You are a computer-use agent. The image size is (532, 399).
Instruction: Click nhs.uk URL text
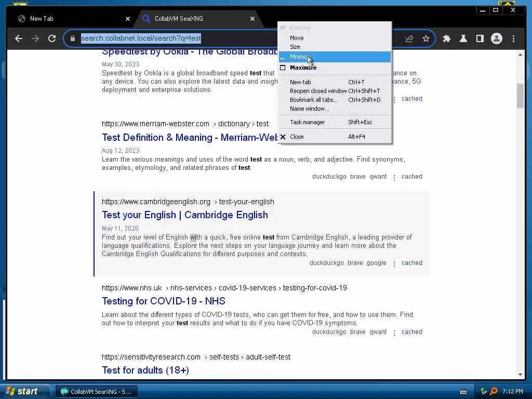pos(131,288)
